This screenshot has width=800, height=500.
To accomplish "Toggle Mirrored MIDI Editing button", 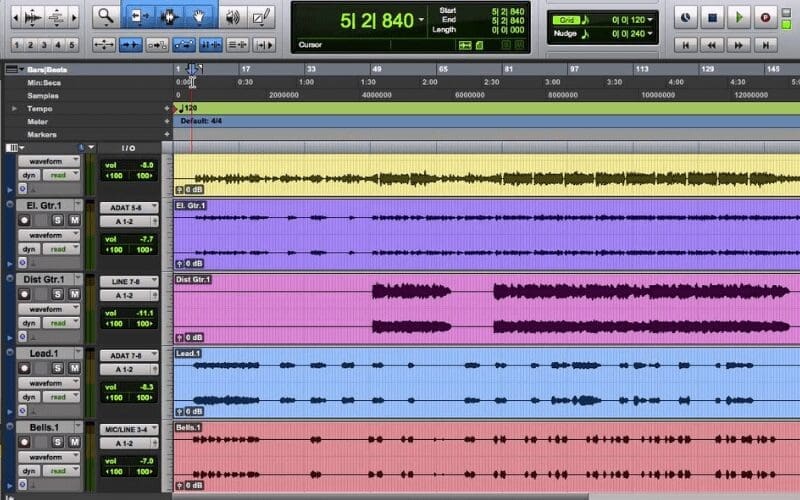I will pos(157,45).
